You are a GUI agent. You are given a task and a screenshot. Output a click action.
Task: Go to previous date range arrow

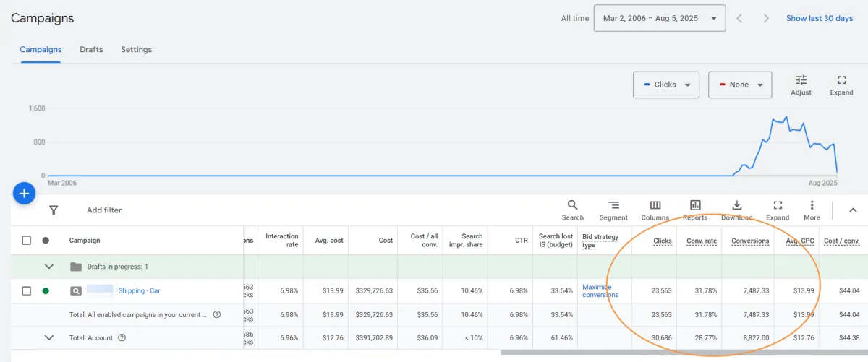point(739,18)
